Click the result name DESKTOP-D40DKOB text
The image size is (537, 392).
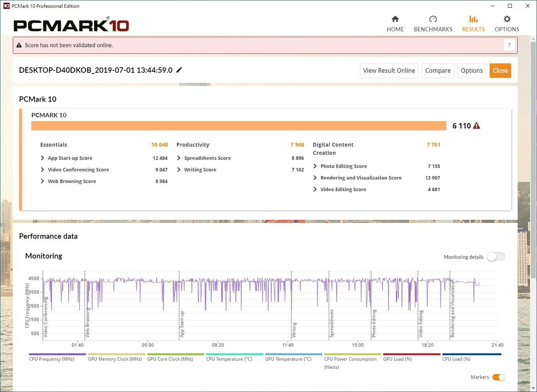96,70
